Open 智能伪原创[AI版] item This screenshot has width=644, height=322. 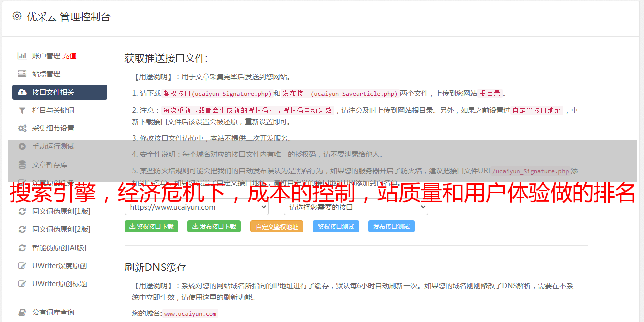(x=59, y=248)
